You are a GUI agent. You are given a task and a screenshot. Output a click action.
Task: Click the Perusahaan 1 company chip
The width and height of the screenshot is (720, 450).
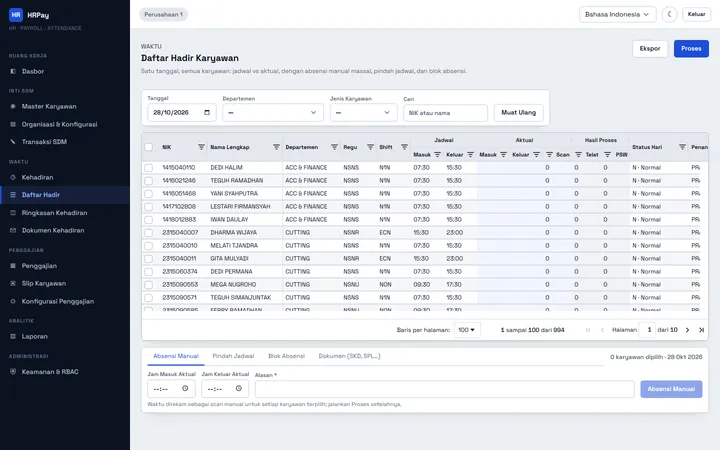[x=163, y=14]
